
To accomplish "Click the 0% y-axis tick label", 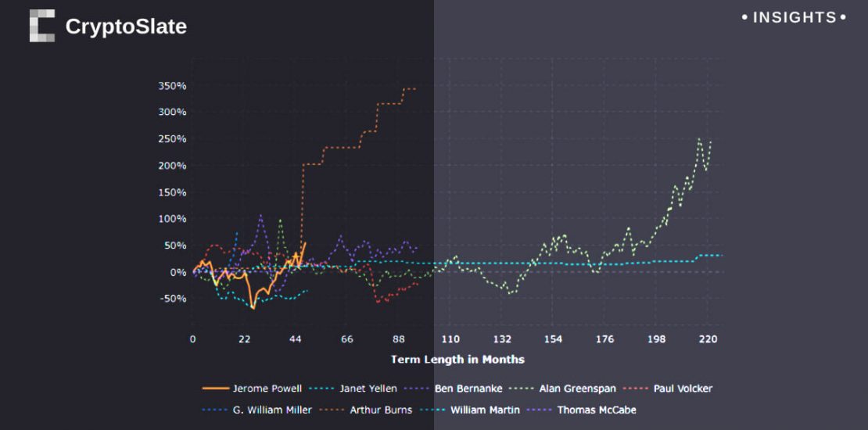I will pos(178,272).
